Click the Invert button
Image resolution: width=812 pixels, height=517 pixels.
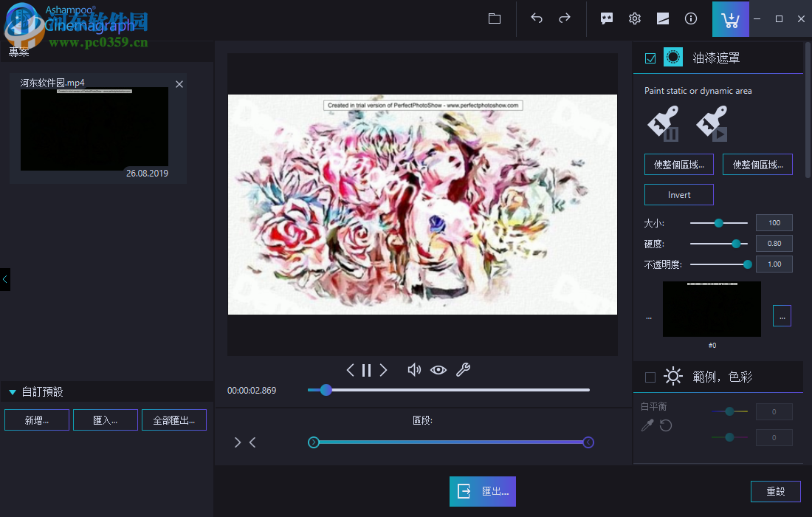[x=678, y=194]
